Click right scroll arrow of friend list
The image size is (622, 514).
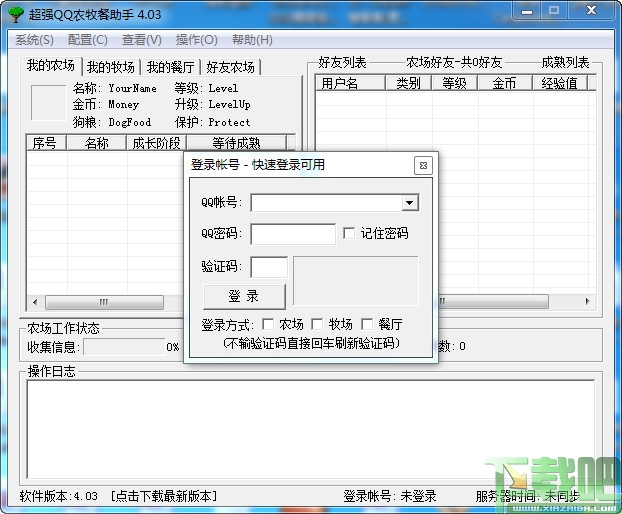(x=587, y=301)
